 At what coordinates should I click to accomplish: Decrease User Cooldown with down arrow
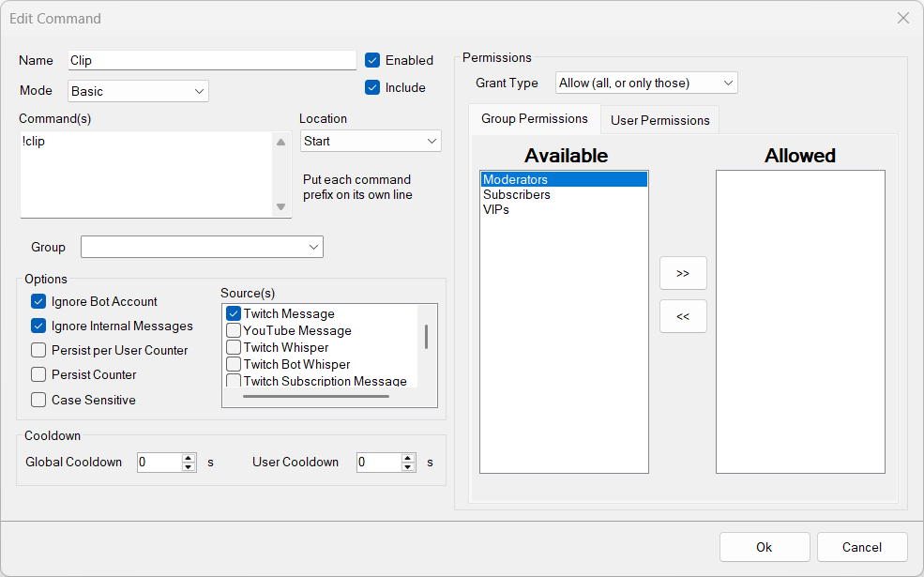(408, 466)
